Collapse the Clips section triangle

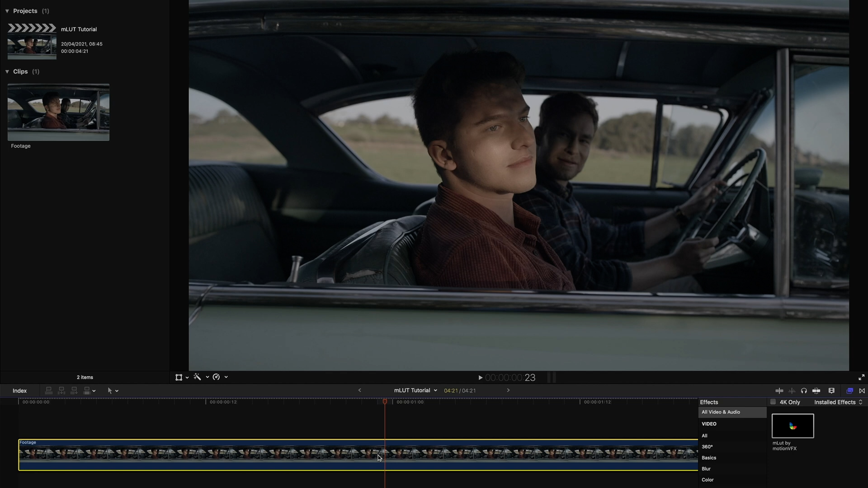pos(7,71)
